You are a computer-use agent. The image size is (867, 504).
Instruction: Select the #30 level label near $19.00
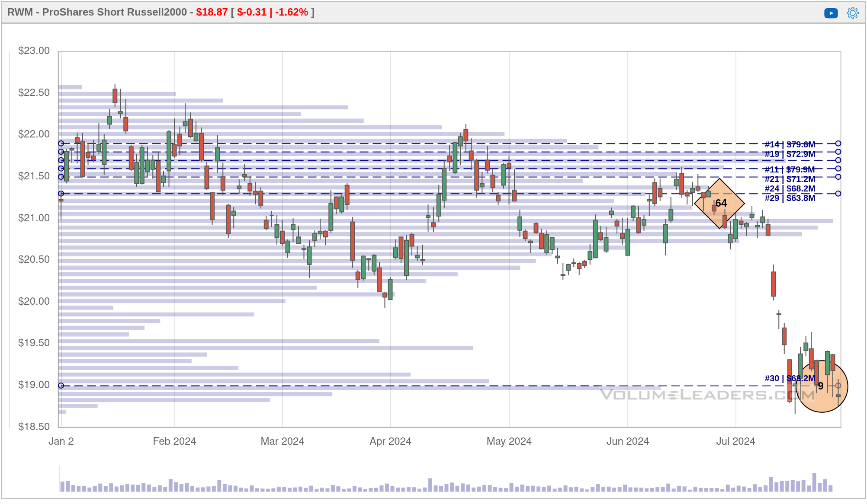[790, 378]
